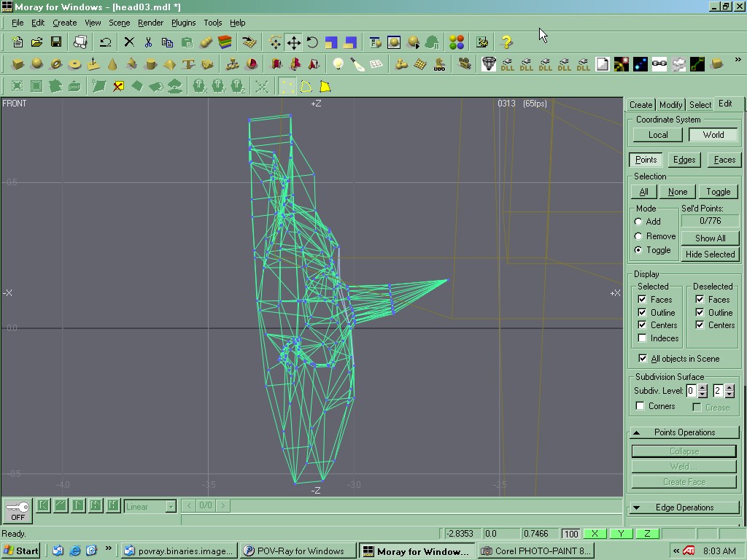Switch to POV-Ray for Windows in taskbar
This screenshot has height=560, width=747.
pyautogui.click(x=299, y=551)
